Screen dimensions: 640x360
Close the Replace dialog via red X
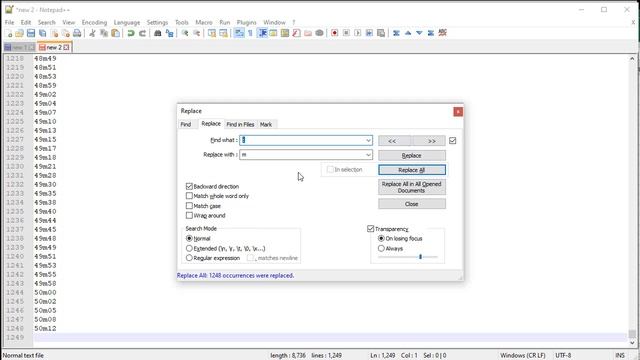tap(458, 111)
